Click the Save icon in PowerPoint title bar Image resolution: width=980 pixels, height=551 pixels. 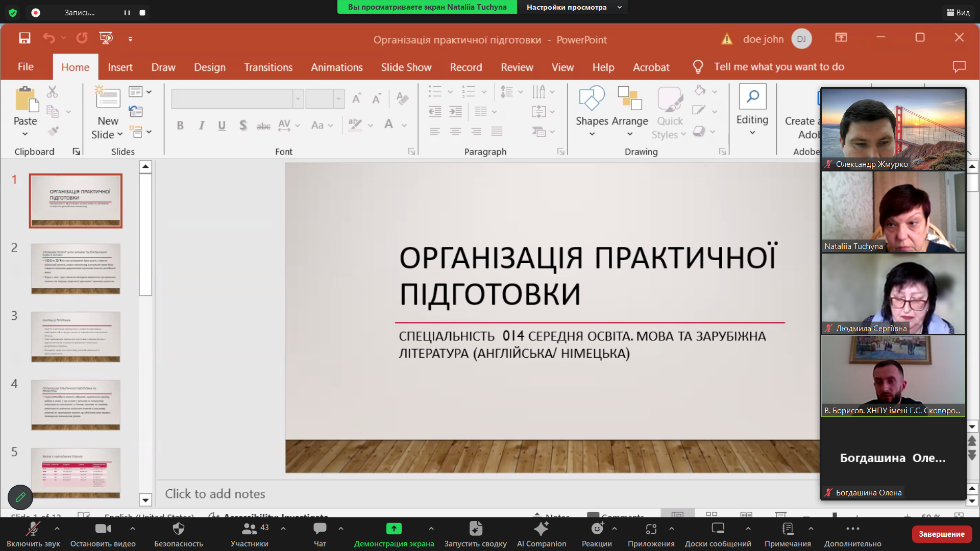tap(24, 38)
